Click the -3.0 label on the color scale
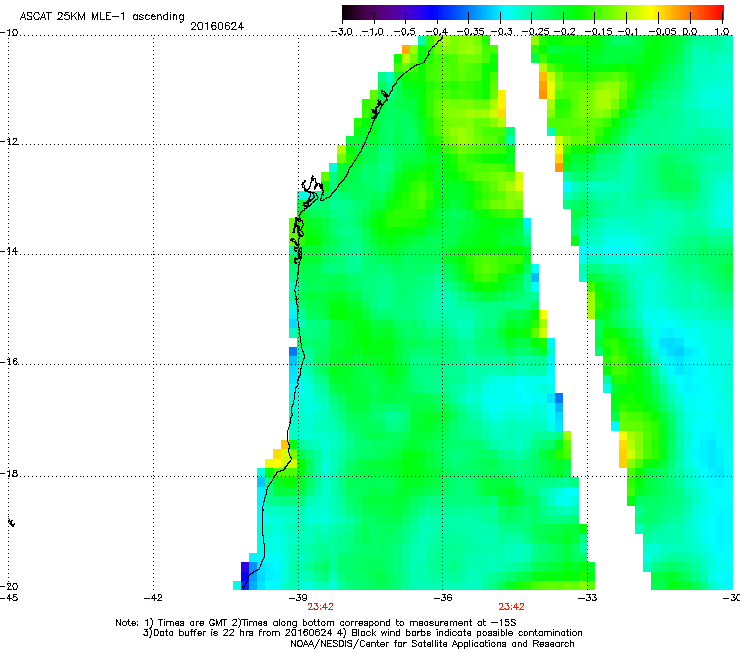Screen dimensions: 740x650 tap(341, 32)
